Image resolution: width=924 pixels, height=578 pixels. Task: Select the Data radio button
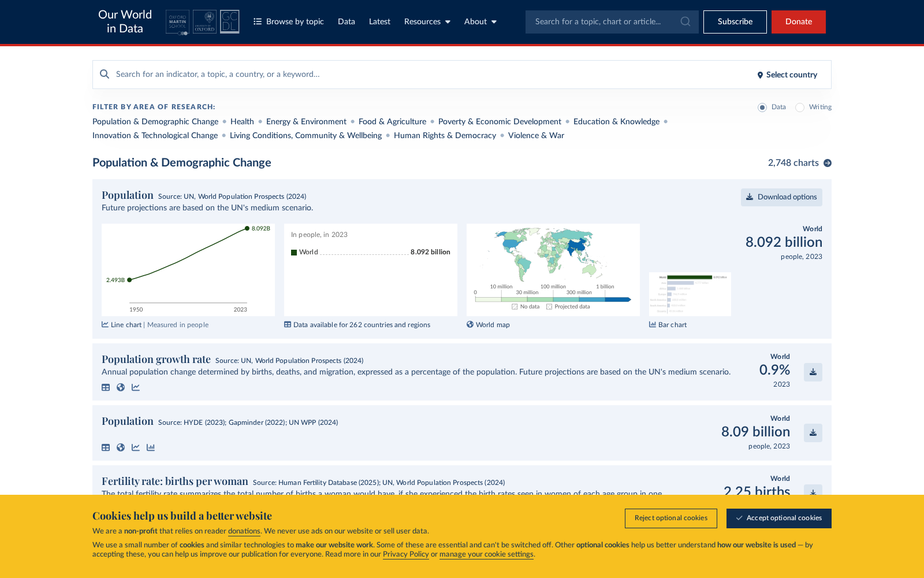[762, 108]
